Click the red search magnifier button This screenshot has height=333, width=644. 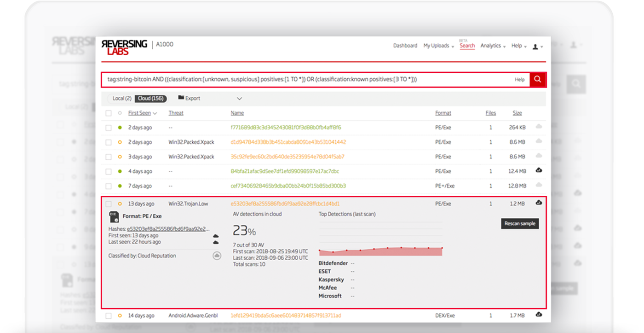pyautogui.click(x=537, y=79)
